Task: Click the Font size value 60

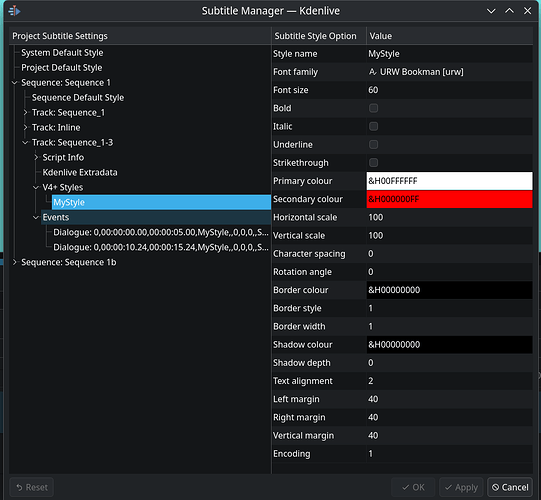Action: (373, 90)
